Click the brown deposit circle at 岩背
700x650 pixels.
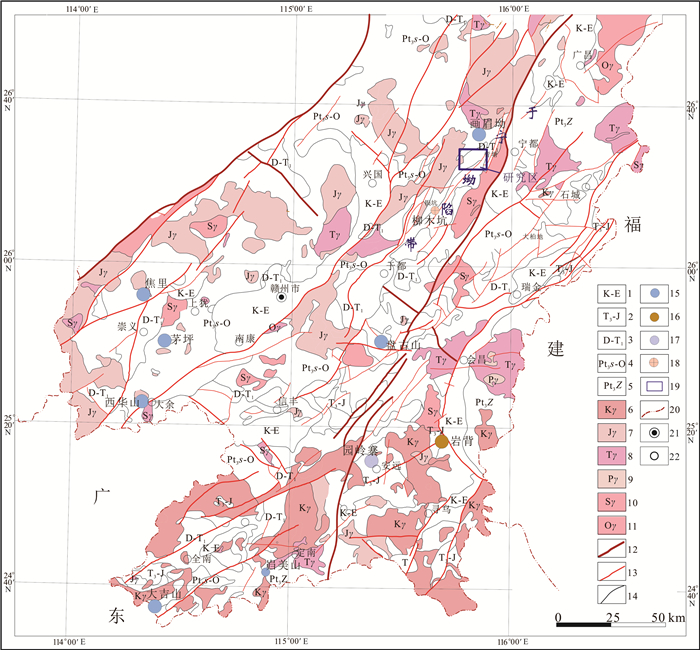pos(441,441)
